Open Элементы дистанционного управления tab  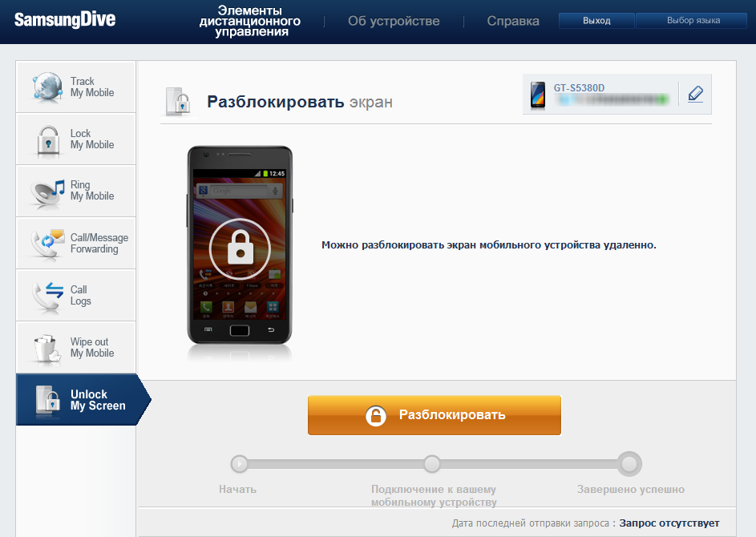coord(250,21)
